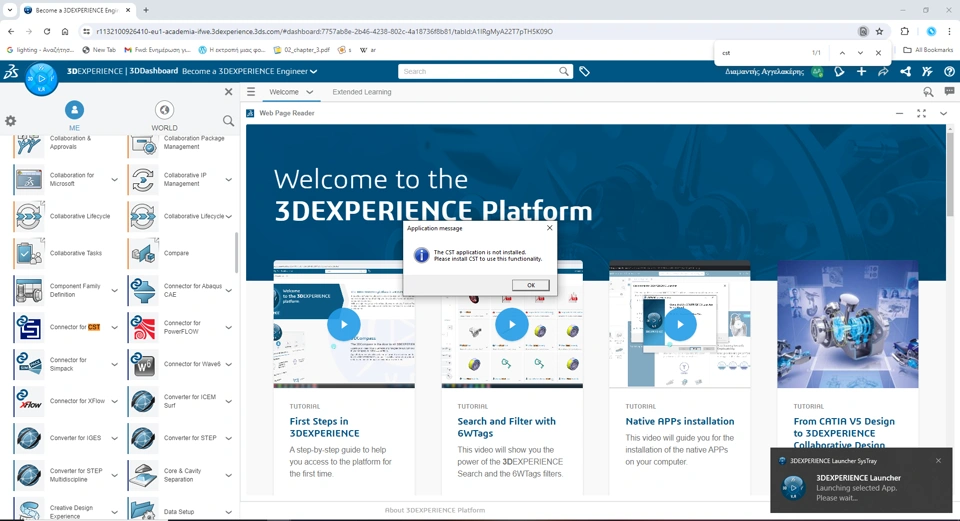This screenshot has width=960, height=521.
Task: Dismiss the 3DEXPERIENCE Launcher notification
Action: (938, 460)
